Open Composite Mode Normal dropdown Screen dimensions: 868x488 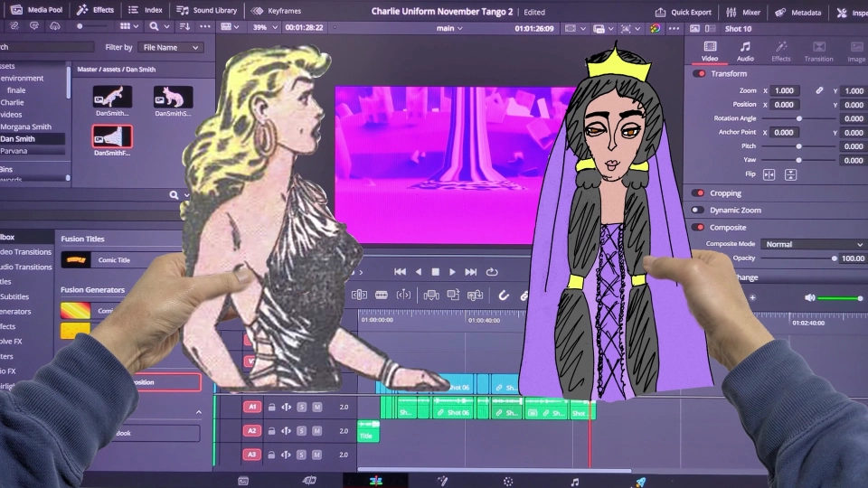[x=814, y=244]
